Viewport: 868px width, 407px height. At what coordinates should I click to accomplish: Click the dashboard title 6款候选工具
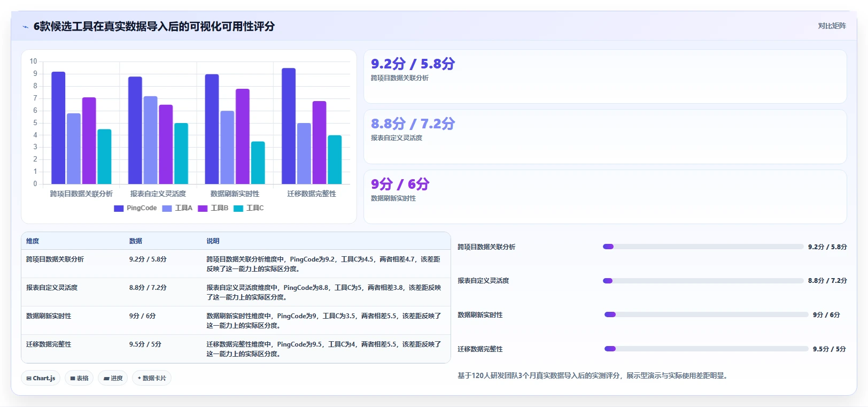coord(154,26)
